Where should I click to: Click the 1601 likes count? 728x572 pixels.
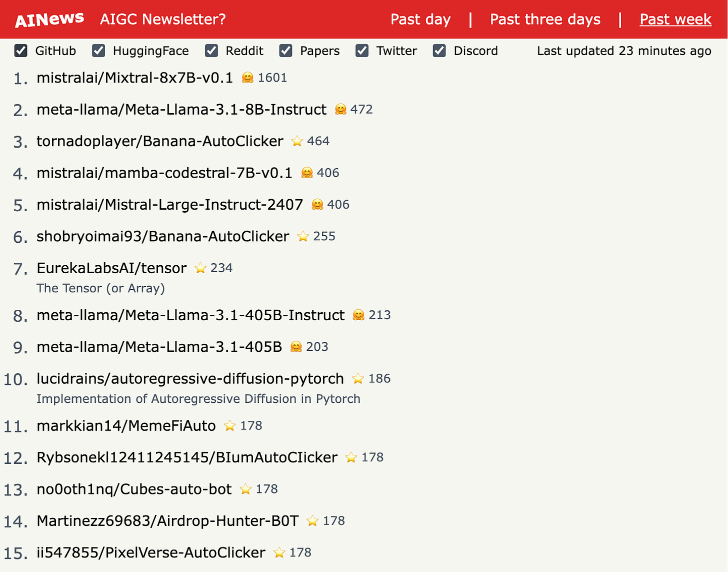[272, 78]
